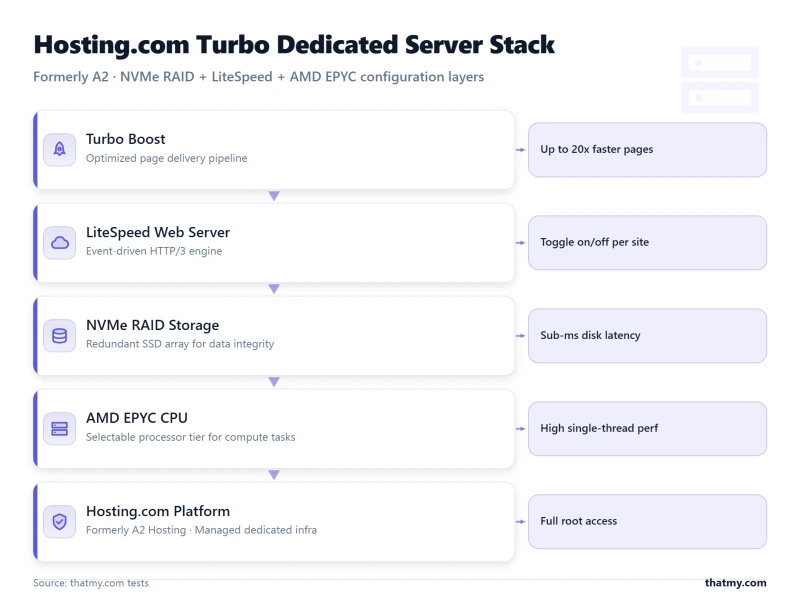Select the 'High single-thread perf' box
This screenshot has width=800, height=603.
click(x=647, y=429)
